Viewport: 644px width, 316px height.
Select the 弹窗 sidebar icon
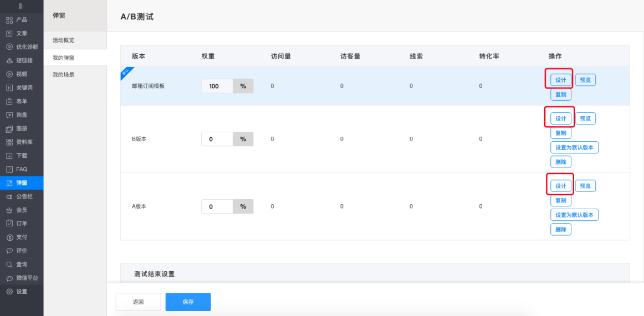[x=9, y=183]
